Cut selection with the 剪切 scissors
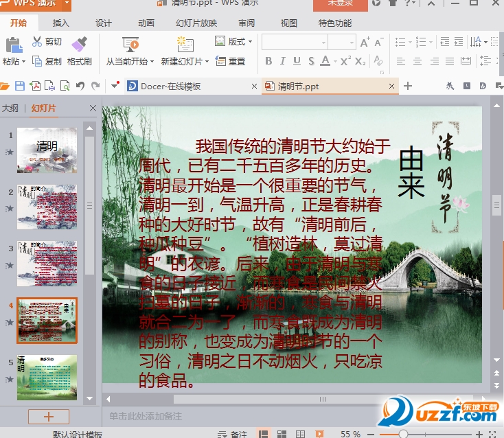 (47, 41)
